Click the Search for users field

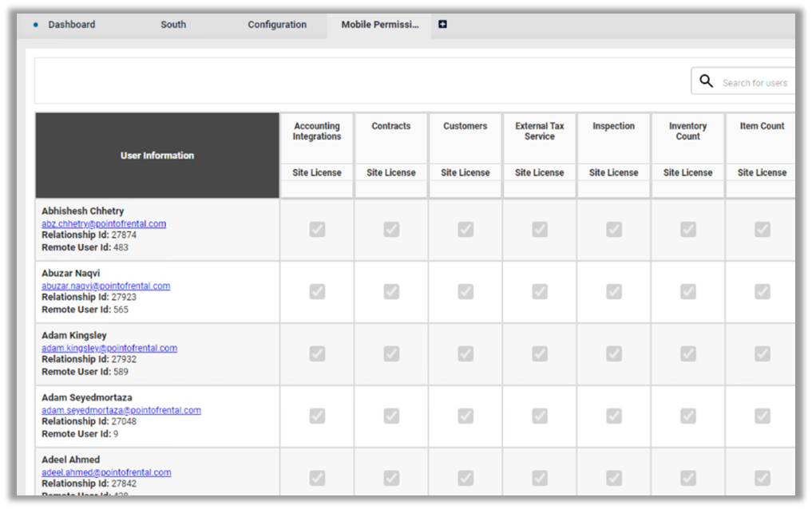click(x=755, y=83)
